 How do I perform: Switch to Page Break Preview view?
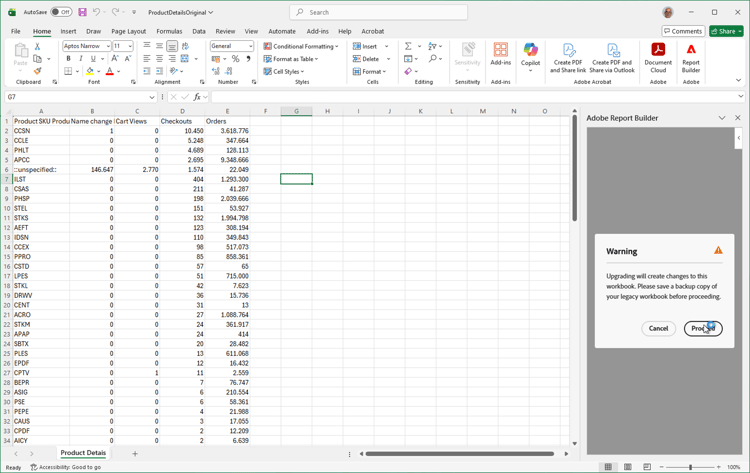pos(647,467)
